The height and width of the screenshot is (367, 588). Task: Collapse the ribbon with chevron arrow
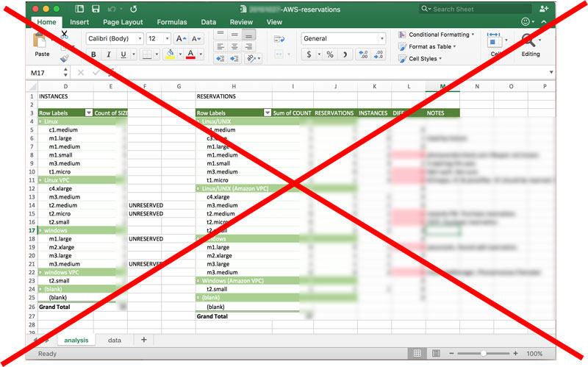click(x=544, y=22)
